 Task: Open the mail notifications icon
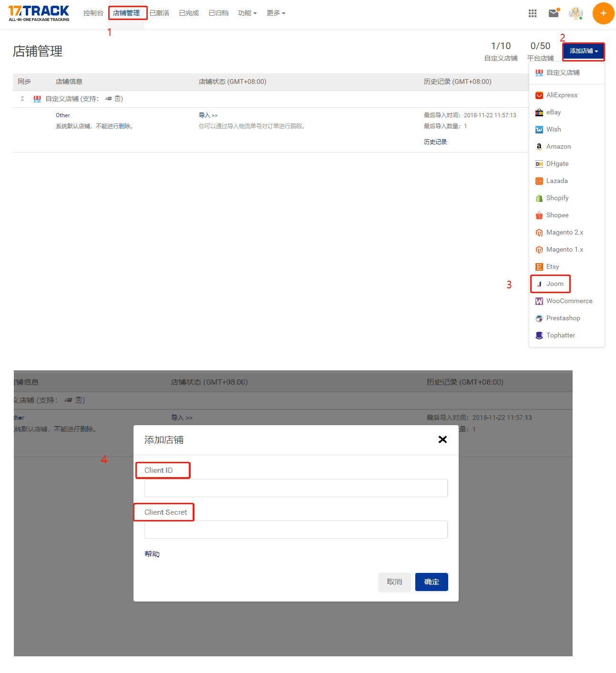pos(554,13)
